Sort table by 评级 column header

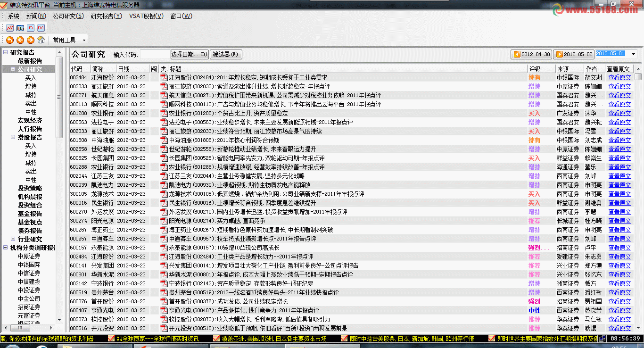pyautogui.click(x=541, y=68)
